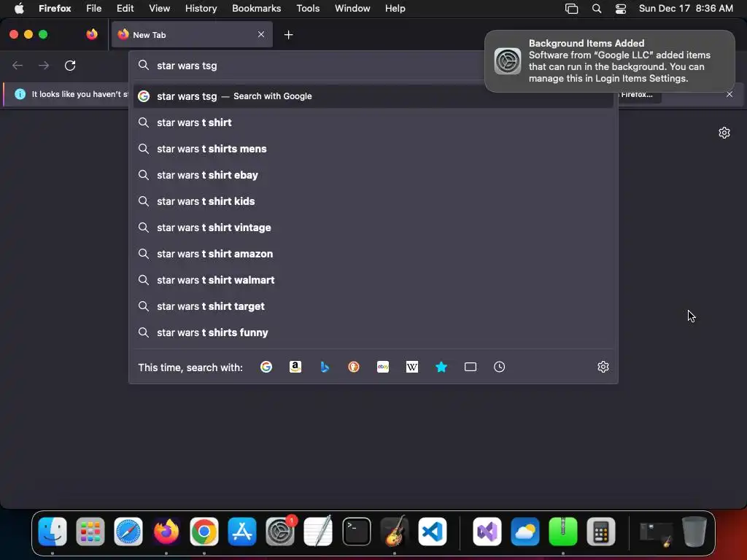
Task: Close the New Tab tab
Action: point(261,34)
